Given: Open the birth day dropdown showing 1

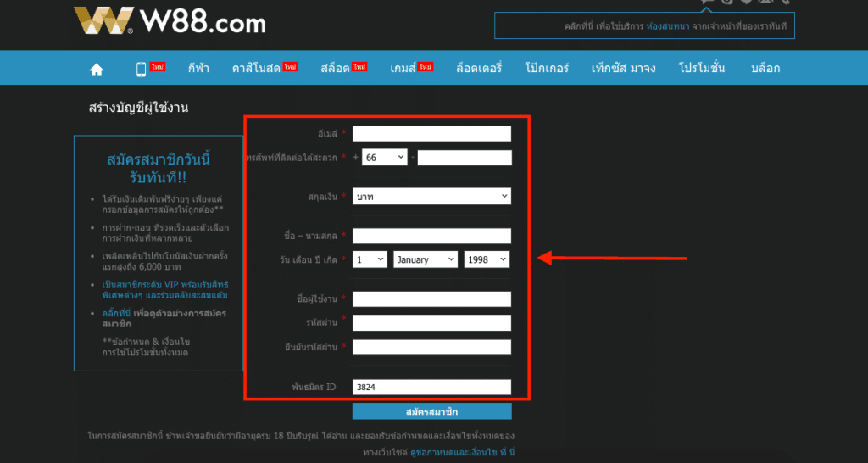Looking at the screenshot, I should tap(370, 259).
